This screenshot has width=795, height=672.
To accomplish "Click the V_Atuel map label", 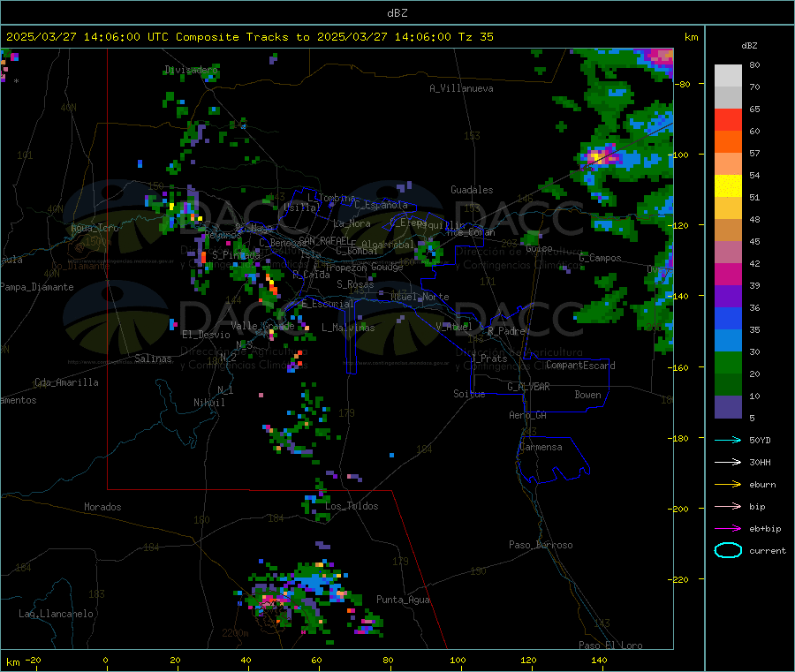I will point(454,327).
